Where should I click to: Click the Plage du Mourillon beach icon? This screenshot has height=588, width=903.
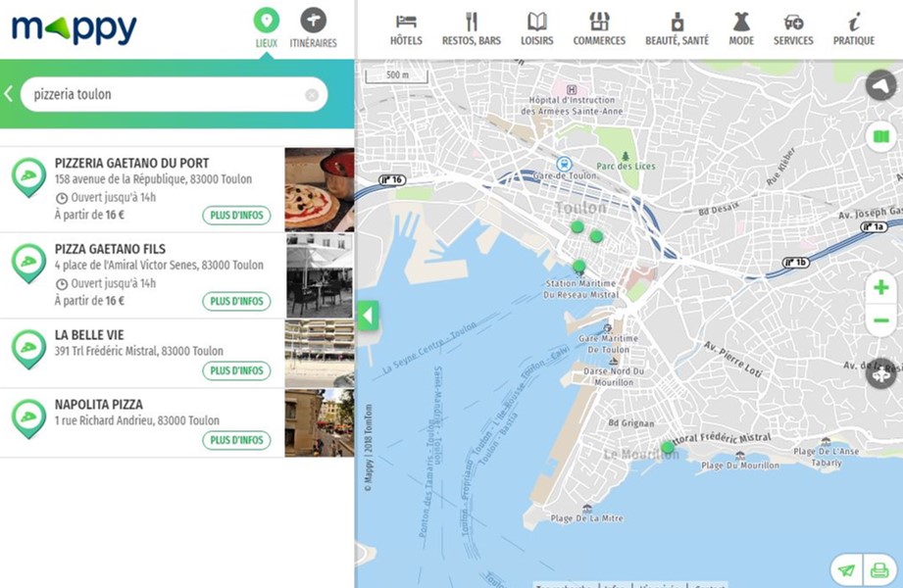click(x=740, y=456)
